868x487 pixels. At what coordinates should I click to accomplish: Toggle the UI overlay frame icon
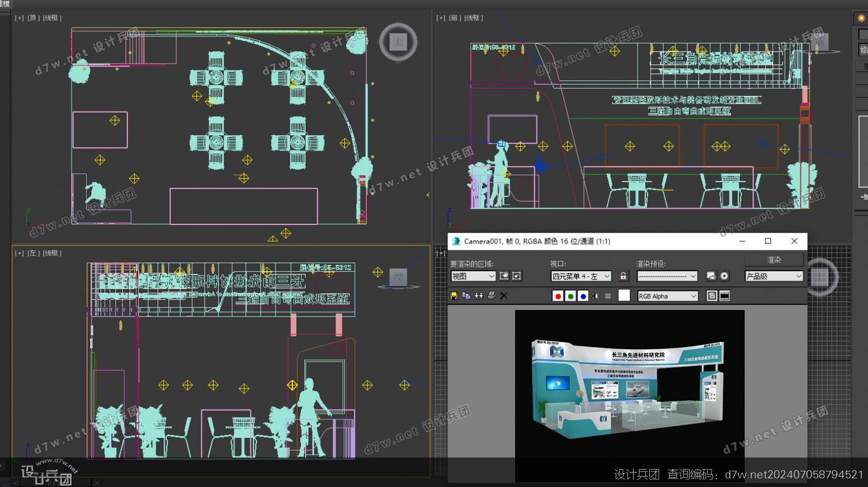712,296
